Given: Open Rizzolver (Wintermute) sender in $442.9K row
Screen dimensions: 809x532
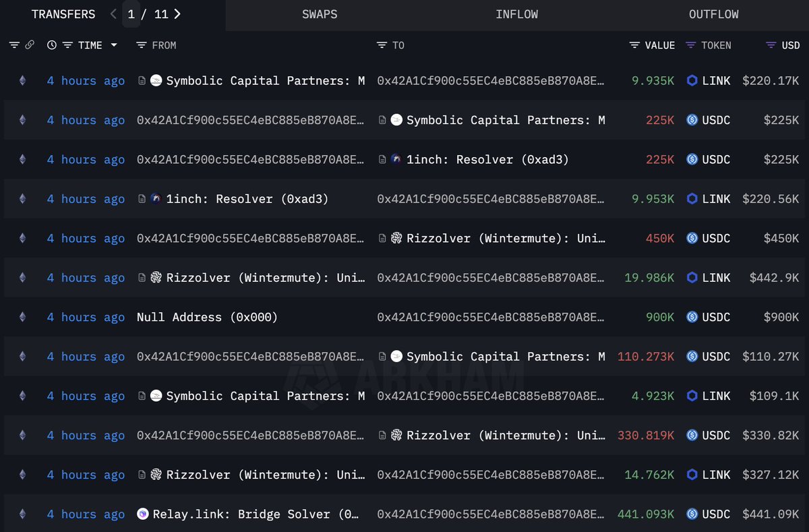Looking at the screenshot, I should [266, 277].
